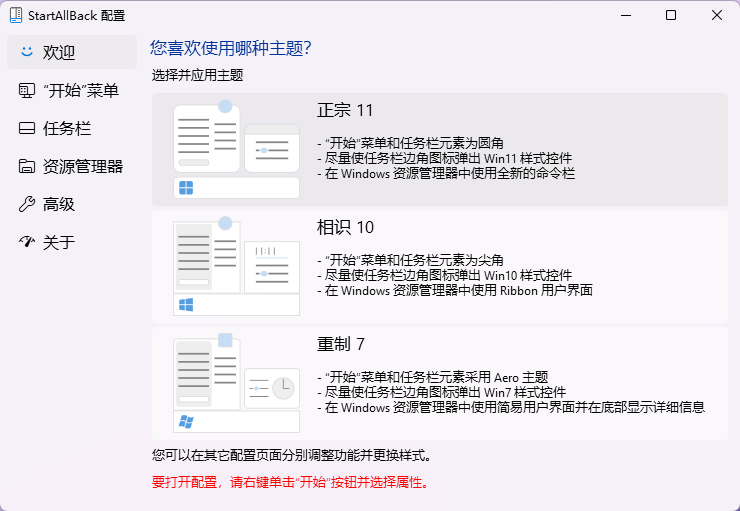This screenshot has height=511, width=740.
Task: Click text about Win10 样式控件
Action: click(x=444, y=275)
